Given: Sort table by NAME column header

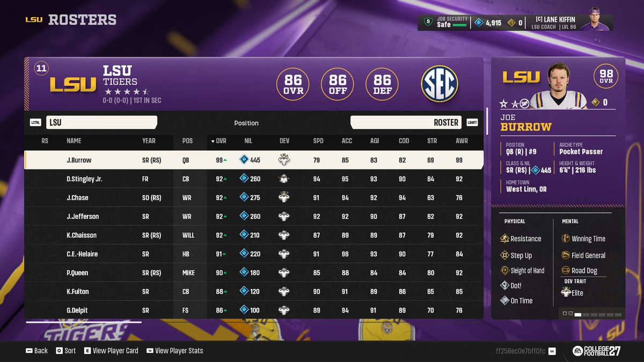Looking at the screenshot, I should 74,141.
